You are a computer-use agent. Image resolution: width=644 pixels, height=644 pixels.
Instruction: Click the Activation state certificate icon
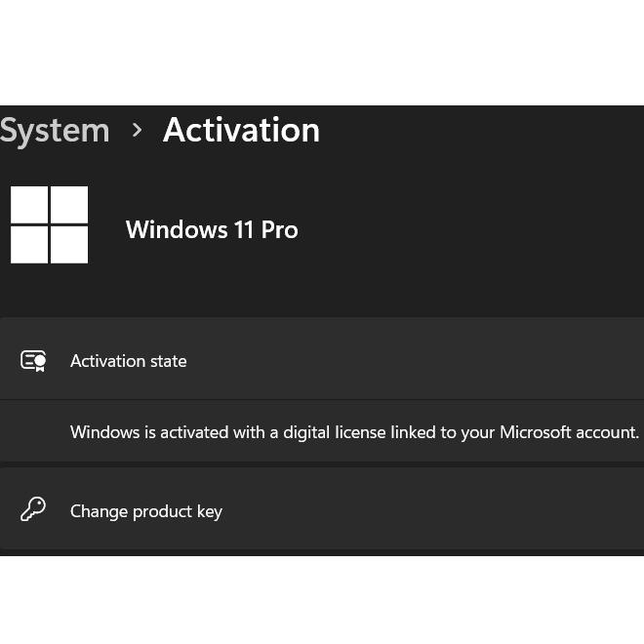(33, 361)
